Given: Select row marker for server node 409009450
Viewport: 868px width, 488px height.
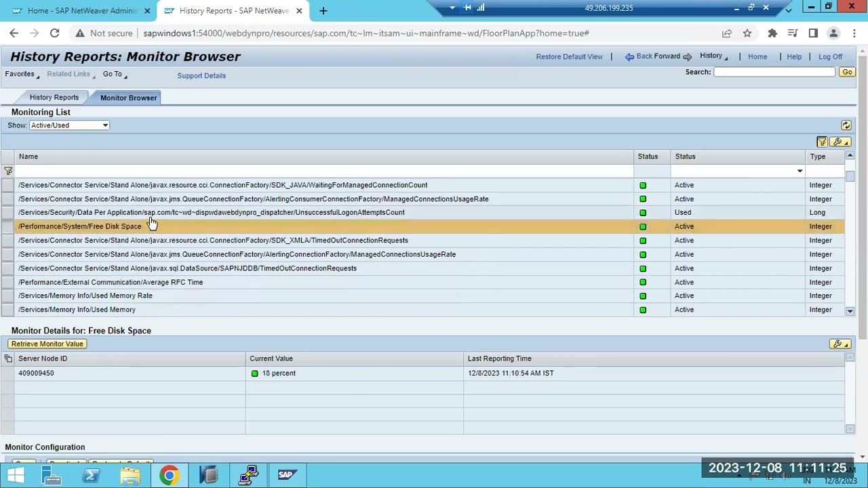Looking at the screenshot, I should pos(7,373).
